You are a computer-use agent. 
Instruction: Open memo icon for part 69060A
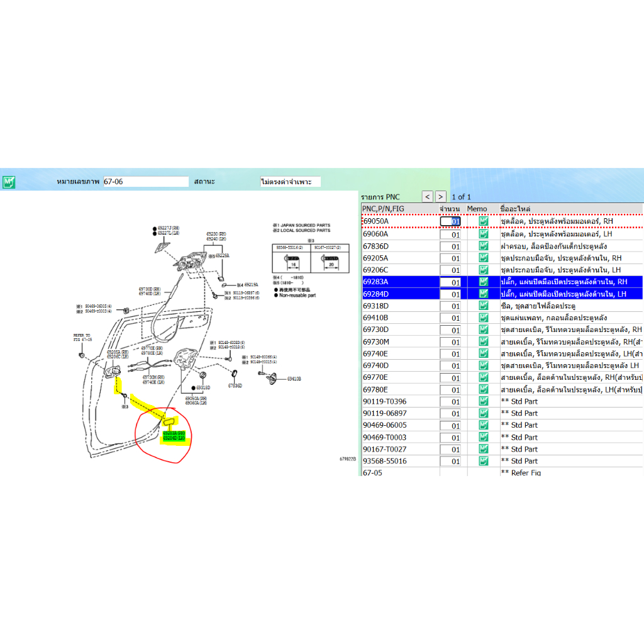[483, 234]
